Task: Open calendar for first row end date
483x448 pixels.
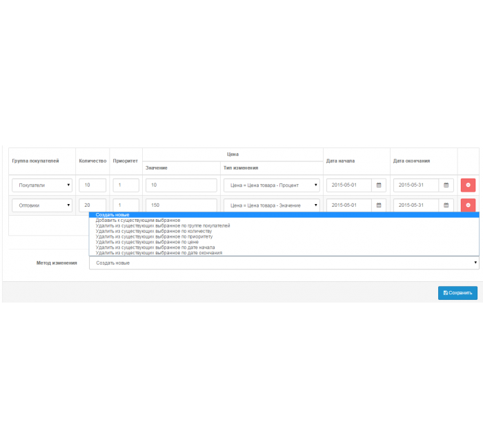Action: (x=446, y=185)
